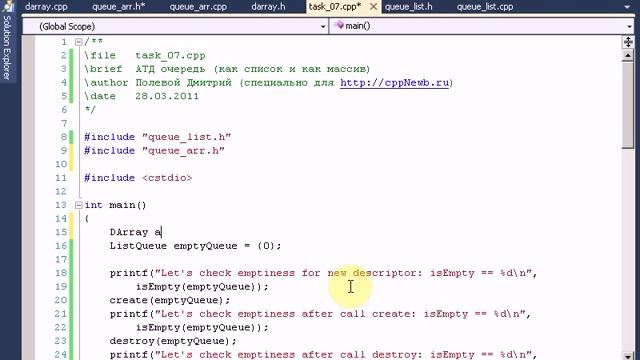Click the #include "queue_arr.h" line

[x=154, y=151]
